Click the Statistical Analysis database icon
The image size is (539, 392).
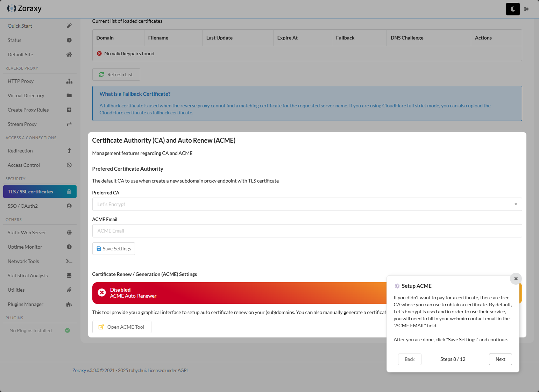69,276
